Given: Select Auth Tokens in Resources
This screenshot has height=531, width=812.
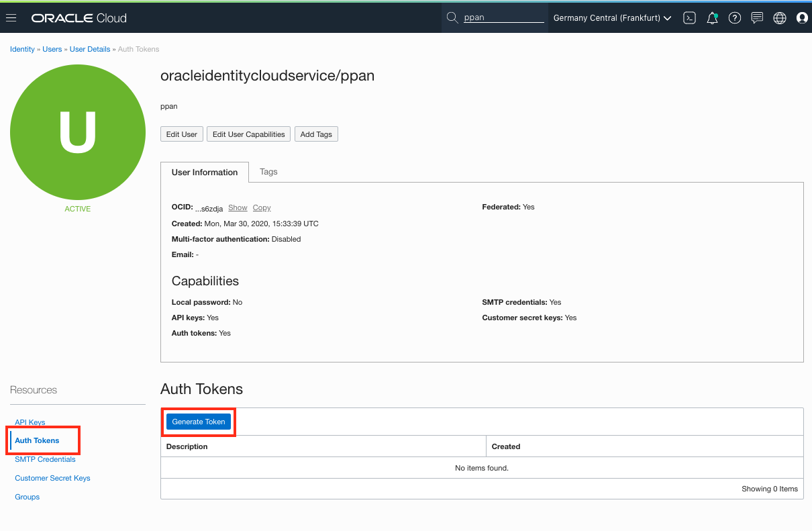Looking at the screenshot, I should pos(37,440).
